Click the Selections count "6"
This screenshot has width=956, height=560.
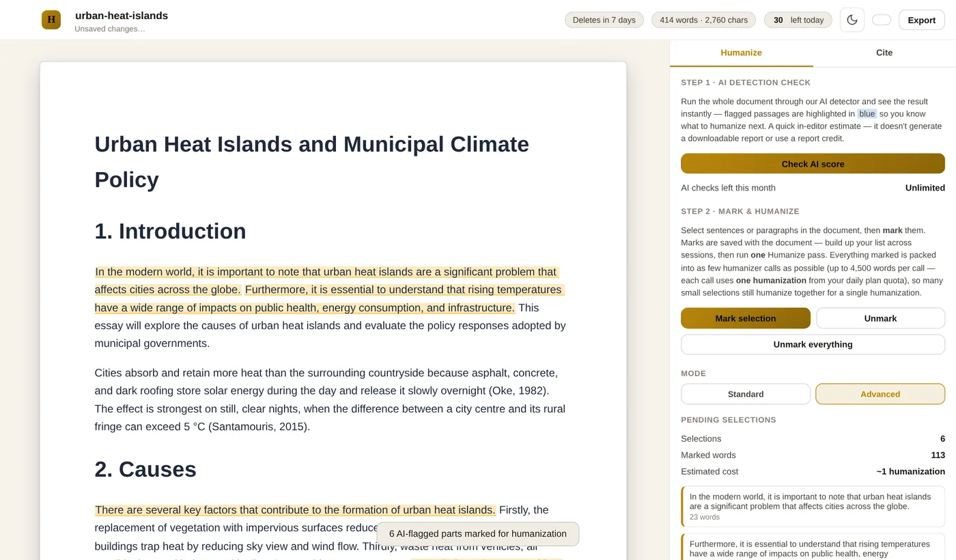[x=942, y=438]
